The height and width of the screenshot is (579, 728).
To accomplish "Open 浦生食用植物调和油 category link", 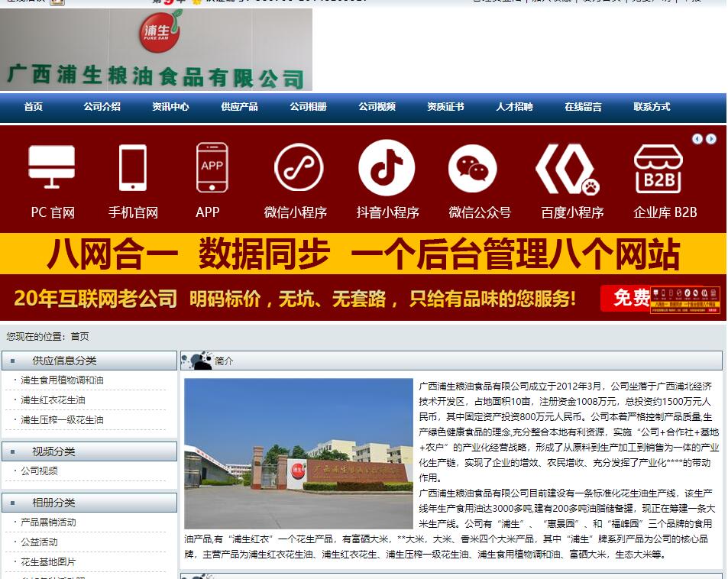I will (62, 380).
